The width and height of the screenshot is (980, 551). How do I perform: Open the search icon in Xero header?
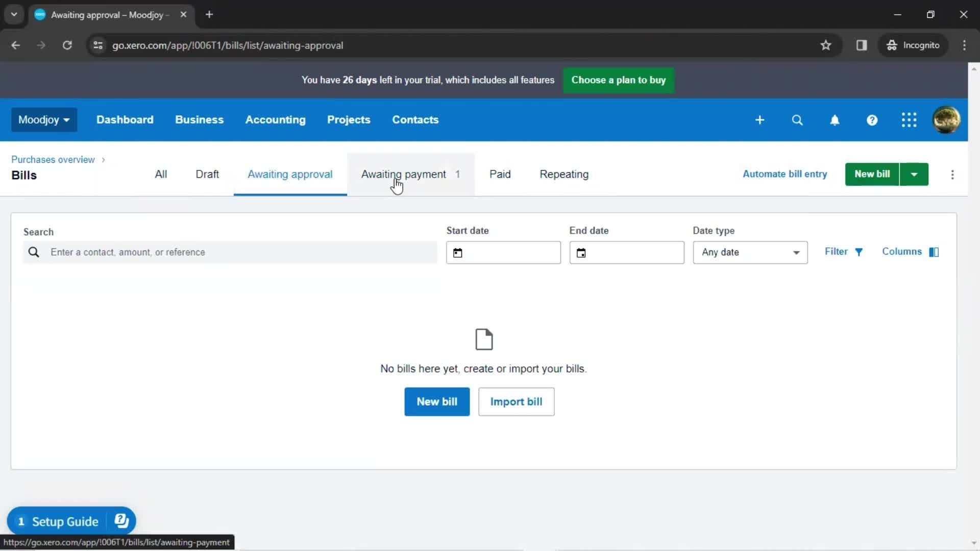tap(797, 120)
